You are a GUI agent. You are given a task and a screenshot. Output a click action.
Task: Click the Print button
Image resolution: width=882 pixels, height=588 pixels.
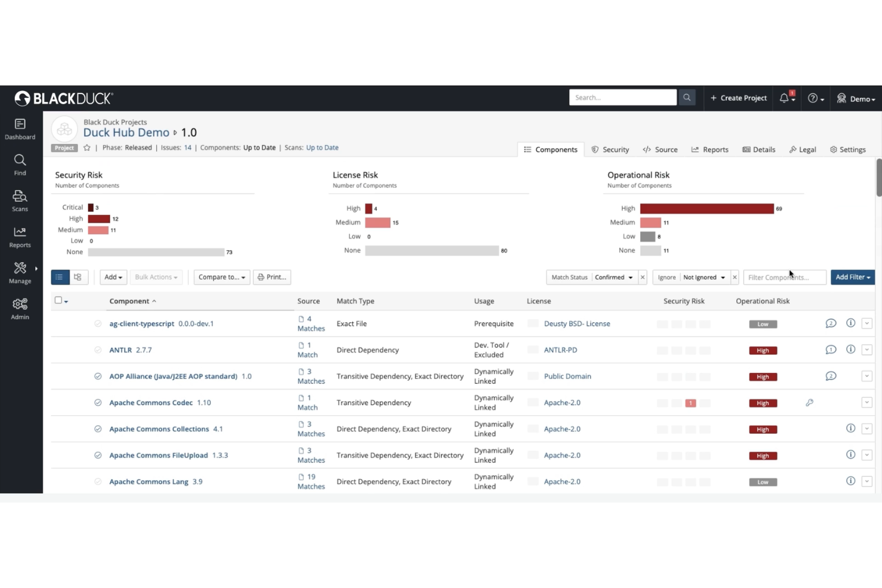[272, 277]
